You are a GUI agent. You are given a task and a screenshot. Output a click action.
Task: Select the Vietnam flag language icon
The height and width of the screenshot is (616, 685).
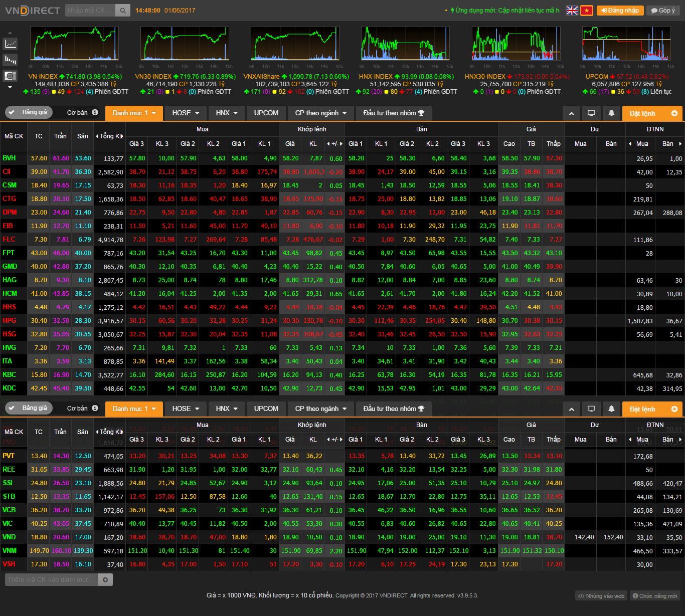pyautogui.click(x=586, y=11)
